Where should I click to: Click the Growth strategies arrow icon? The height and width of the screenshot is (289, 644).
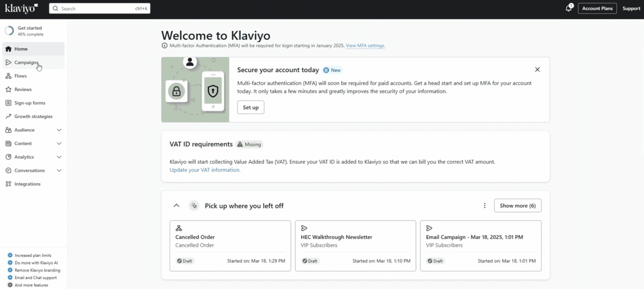[x=9, y=116]
